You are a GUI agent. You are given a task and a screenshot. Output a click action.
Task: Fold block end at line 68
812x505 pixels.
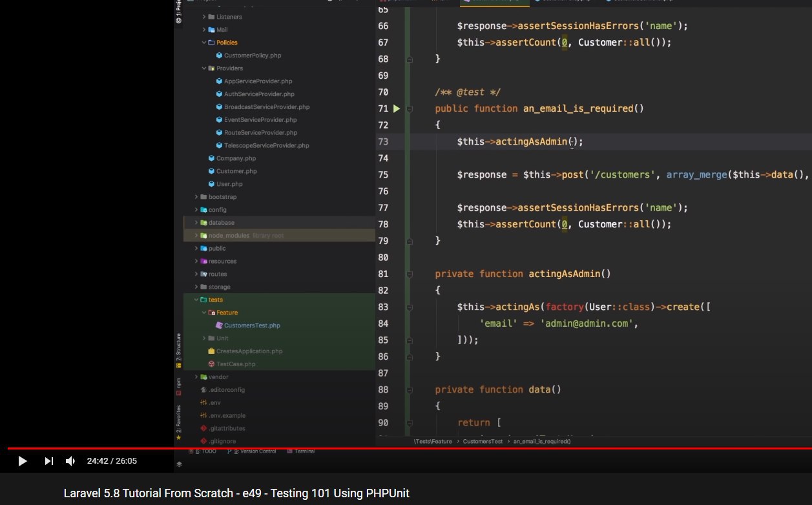coord(410,59)
